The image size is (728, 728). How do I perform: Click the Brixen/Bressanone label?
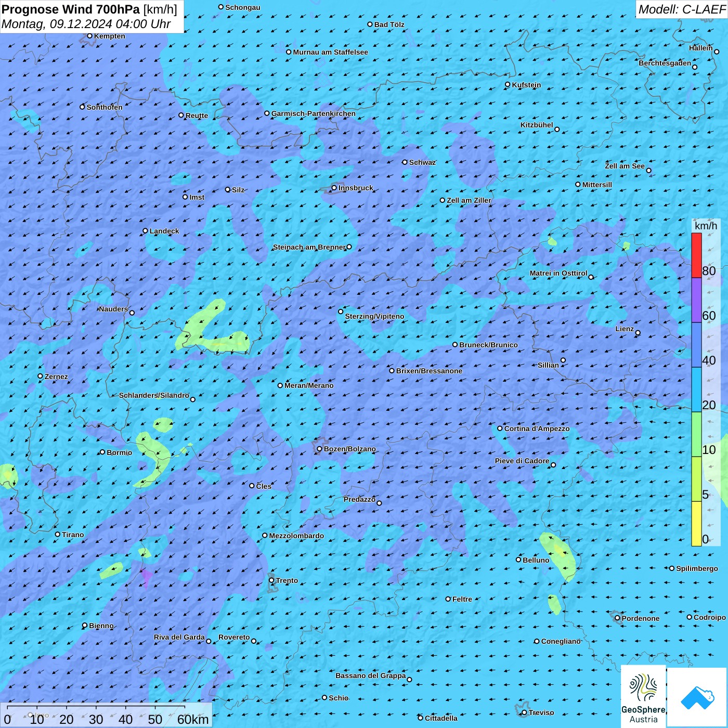(x=429, y=371)
